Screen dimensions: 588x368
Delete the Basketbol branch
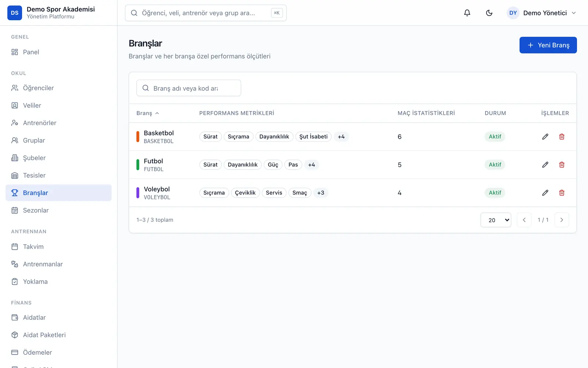pos(562,137)
